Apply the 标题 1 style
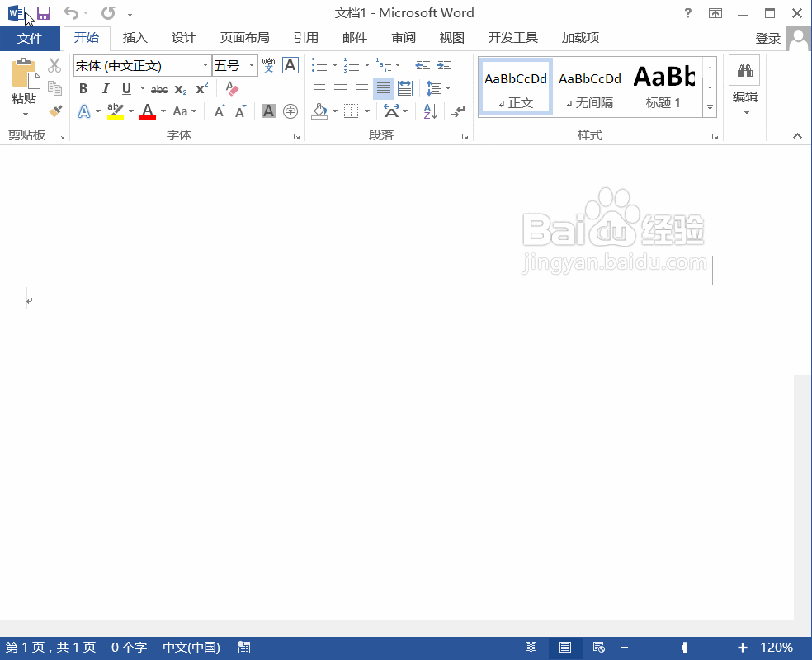The width and height of the screenshot is (812, 660). 663,87
